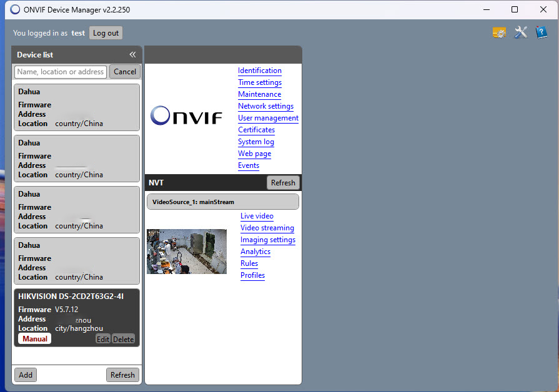This screenshot has width=559, height=392.
Task: Click the ONVIF Device Manager title icon
Action: [15, 10]
